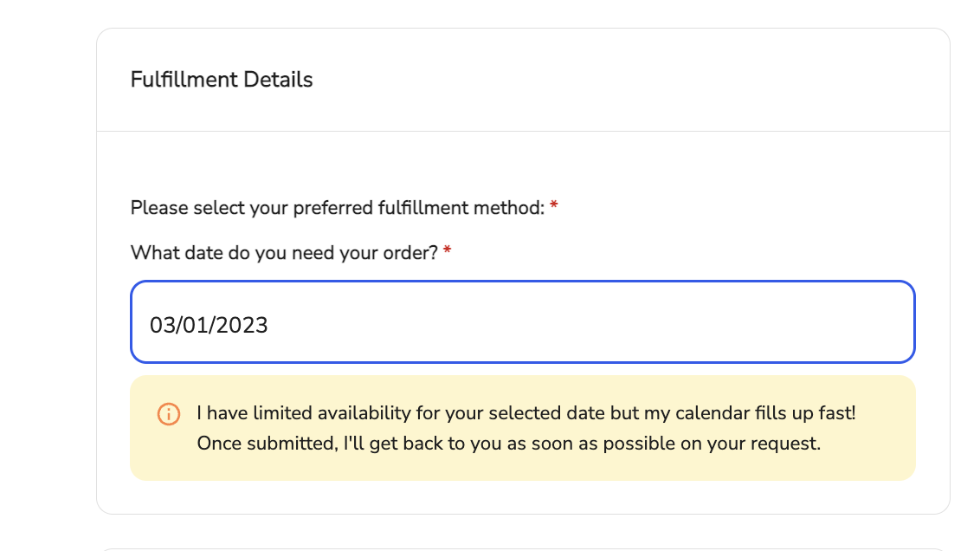Image resolution: width=980 pixels, height=551 pixels.
Task: Click the red asterisk after fulfillment method label
Action: click(x=554, y=206)
